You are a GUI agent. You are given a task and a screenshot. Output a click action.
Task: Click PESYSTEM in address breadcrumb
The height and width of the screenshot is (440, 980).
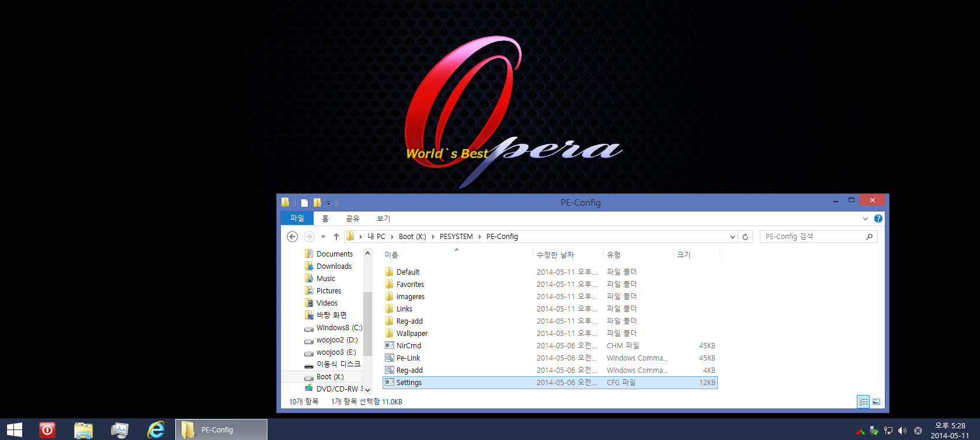coord(456,237)
